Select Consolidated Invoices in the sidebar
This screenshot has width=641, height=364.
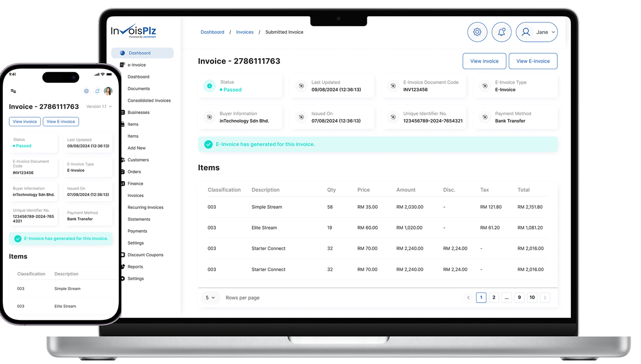pyautogui.click(x=149, y=101)
